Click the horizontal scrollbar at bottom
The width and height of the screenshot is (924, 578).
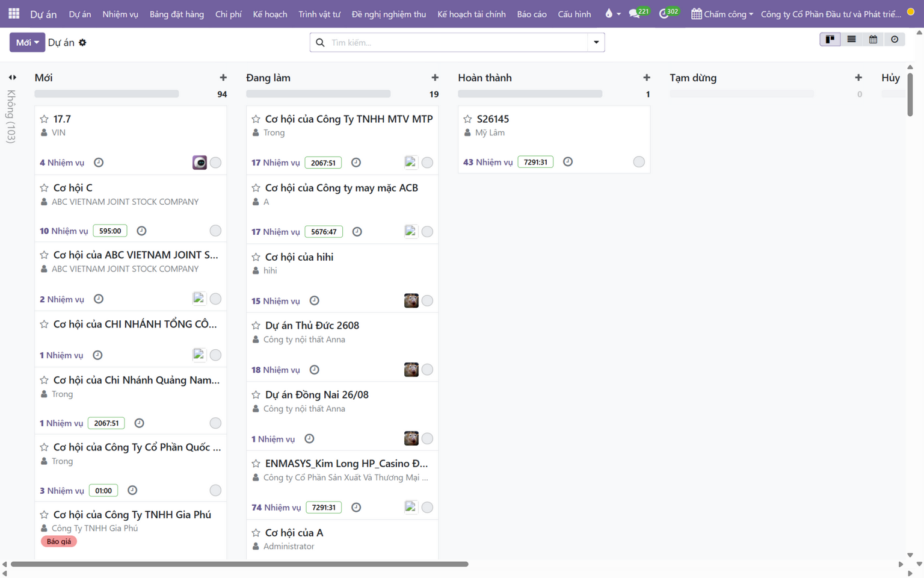tap(239, 564)
